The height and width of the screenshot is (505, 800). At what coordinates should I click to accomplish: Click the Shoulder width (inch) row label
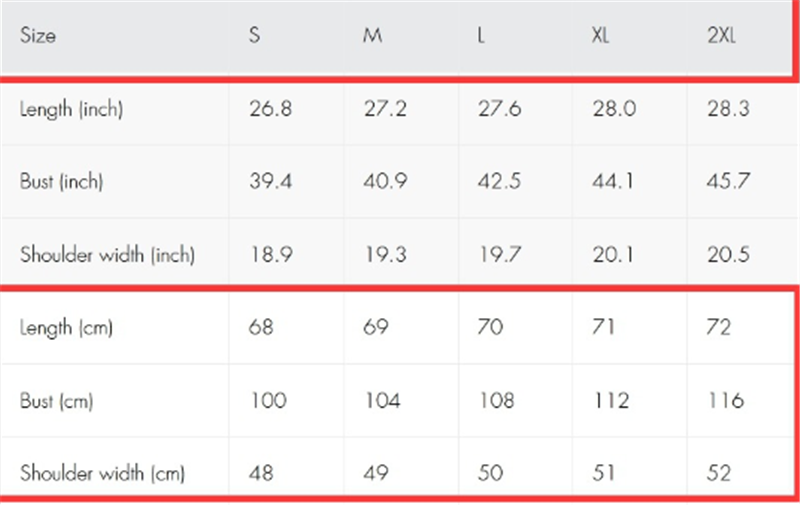tap(107, 254)
